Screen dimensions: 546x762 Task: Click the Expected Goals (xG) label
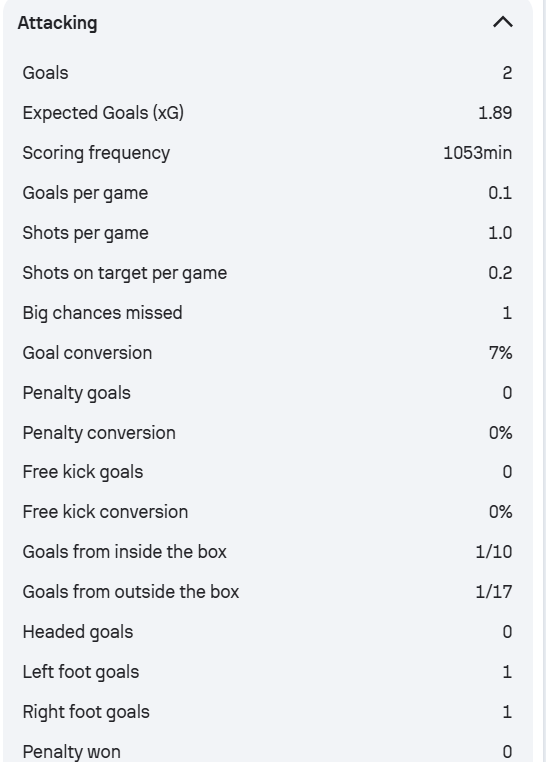pos(103,113)
